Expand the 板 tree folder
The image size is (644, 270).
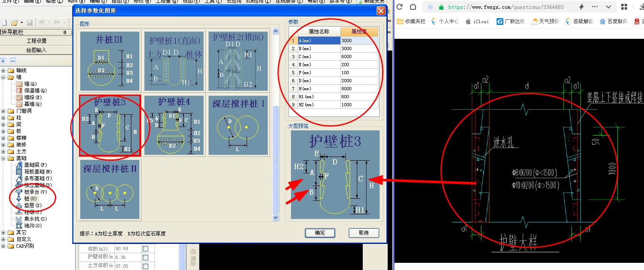coord(3,131)
